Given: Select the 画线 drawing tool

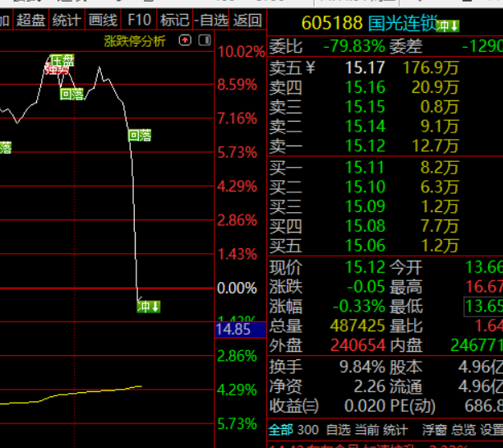Looking at the screenshot, I should click(103, 21).
